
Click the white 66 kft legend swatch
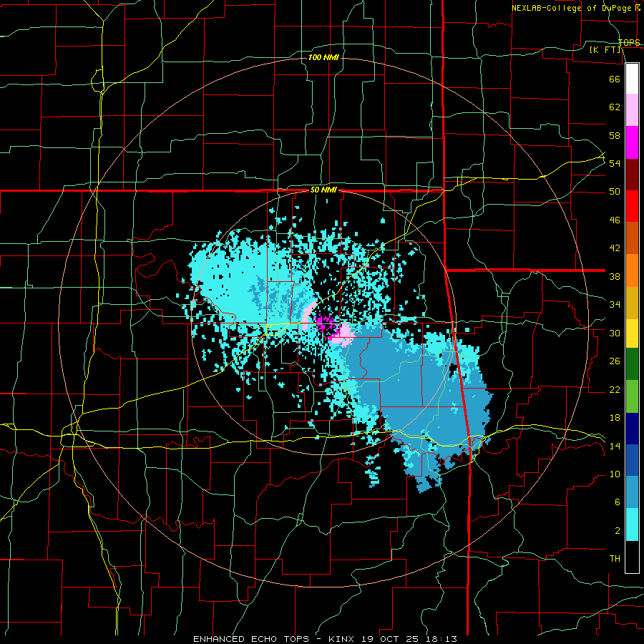pos(632,79)
